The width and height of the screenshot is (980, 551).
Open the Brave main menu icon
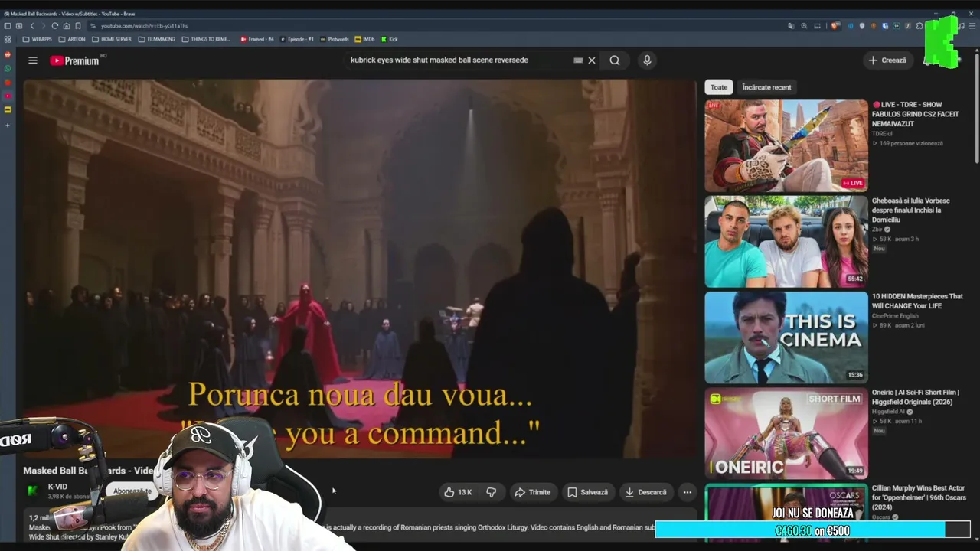(x=973, y=26)
